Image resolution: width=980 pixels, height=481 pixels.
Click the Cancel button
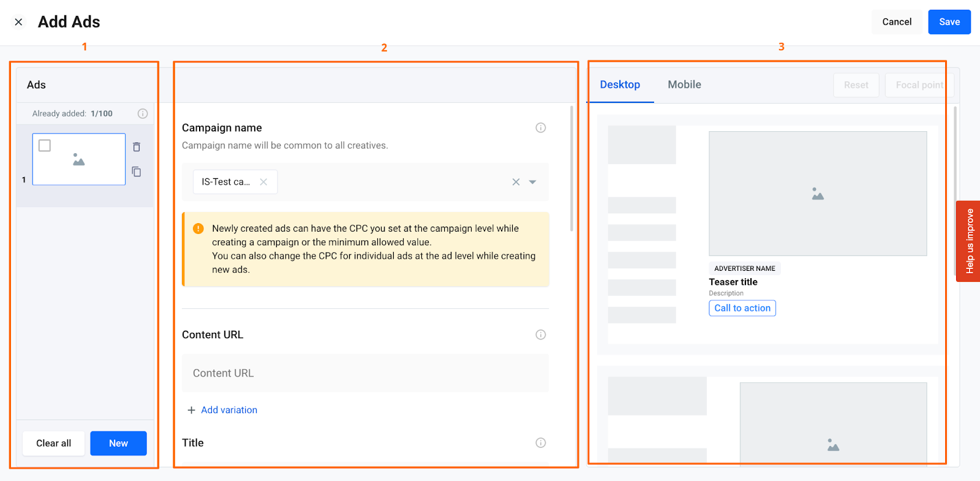[x=897, y=22]
